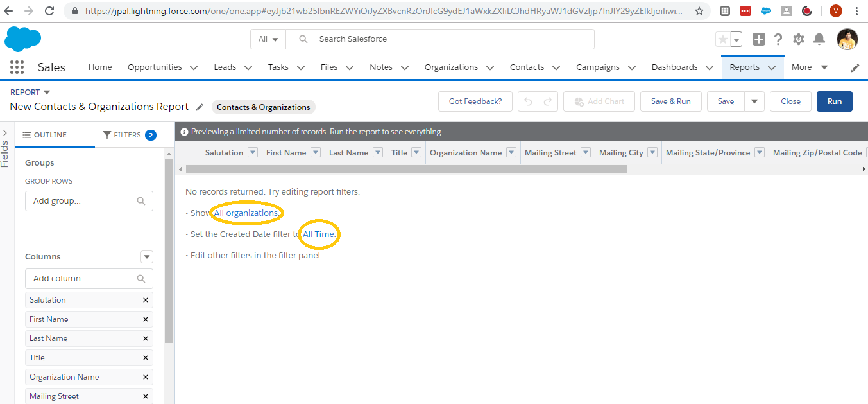This screenshot has height=404, width=868.
Task: Open the Columns section dropdown menu
Action: pos(147,257)
